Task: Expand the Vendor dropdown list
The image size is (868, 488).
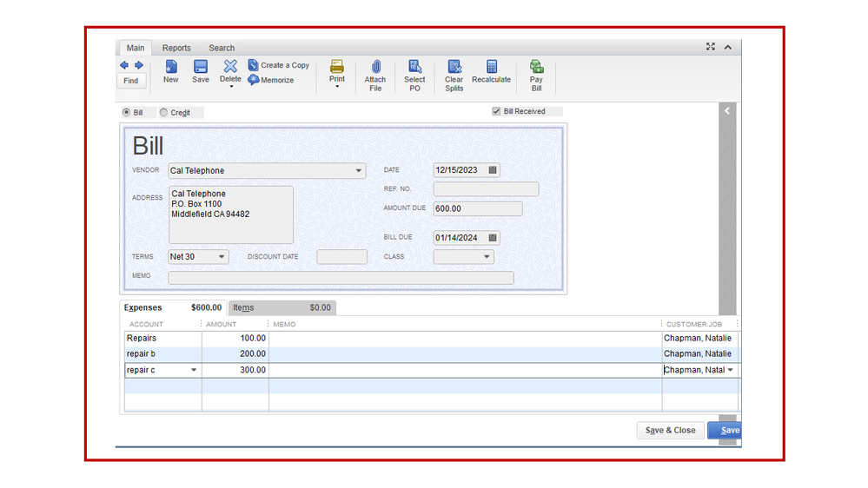Action: point(359,172)
